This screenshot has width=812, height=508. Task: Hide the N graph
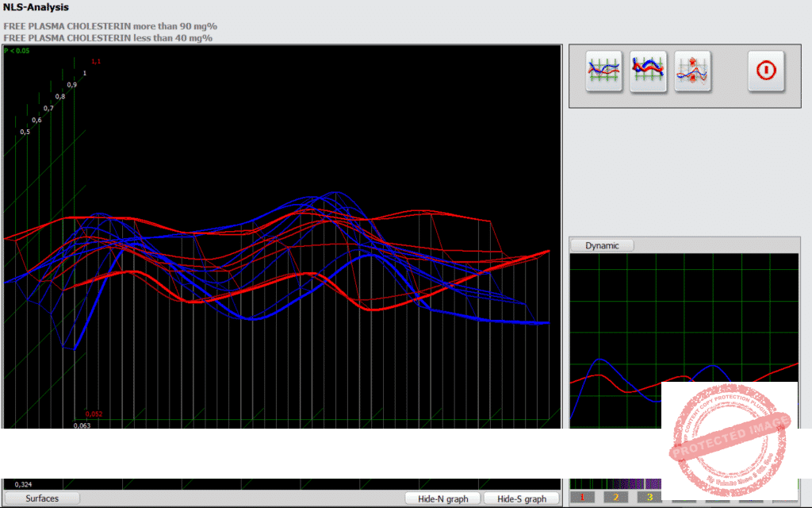[442, 499]
